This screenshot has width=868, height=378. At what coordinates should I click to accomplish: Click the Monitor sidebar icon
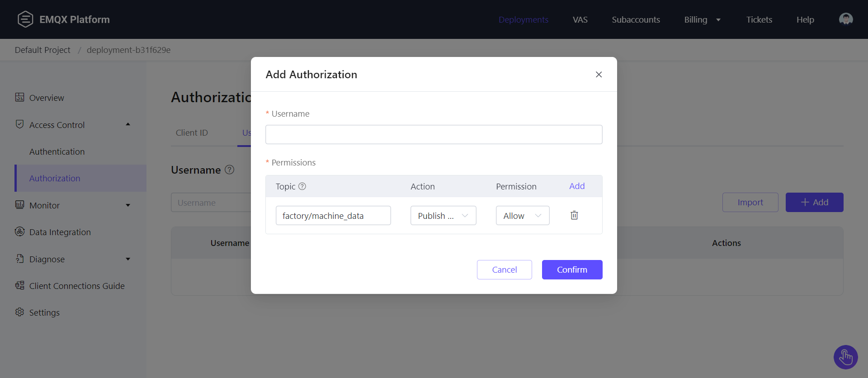pyautogui.click(x=19, y=205)
